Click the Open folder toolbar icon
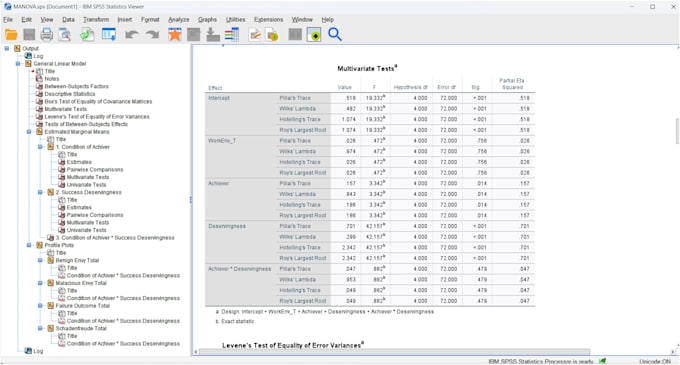The width and height of the screenshot is (680, 365). [11, 35]
